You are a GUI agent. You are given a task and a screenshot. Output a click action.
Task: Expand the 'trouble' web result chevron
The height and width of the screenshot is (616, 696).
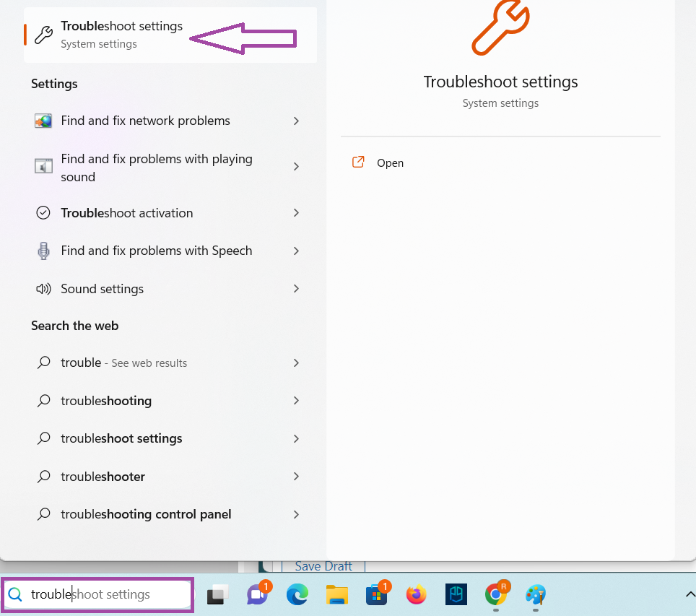(296, 363)
